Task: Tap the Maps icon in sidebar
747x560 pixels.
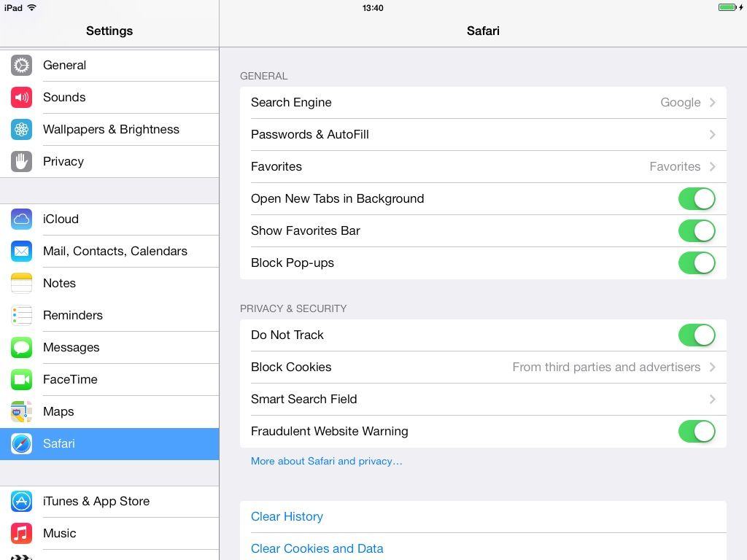Action: tap(21, 411)
